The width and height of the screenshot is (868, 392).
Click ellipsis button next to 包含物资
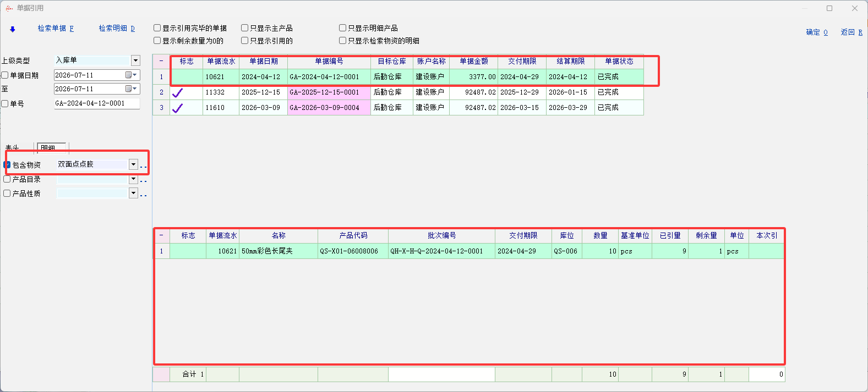[144, 167]
